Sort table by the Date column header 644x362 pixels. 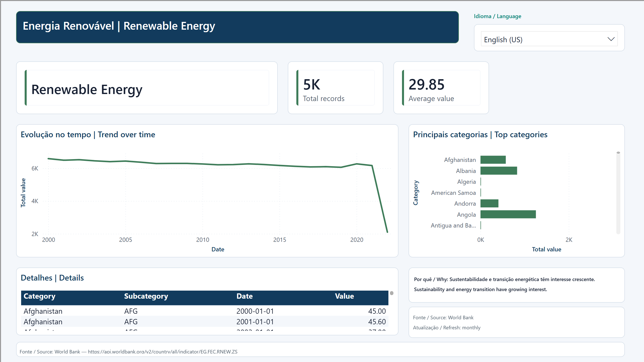click(x=245, y=296)
